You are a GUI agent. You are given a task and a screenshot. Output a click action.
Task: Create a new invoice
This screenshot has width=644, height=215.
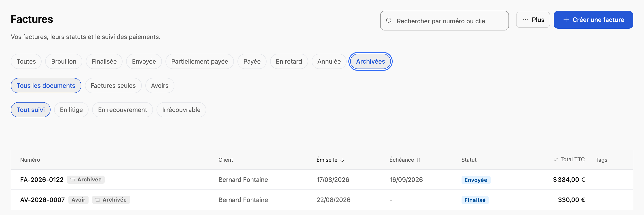(593, 20)
